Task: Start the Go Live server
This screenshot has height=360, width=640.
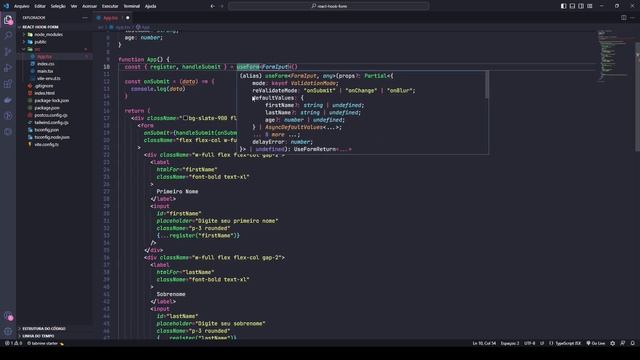Action: pyautogui.click(x=596, y=343)
